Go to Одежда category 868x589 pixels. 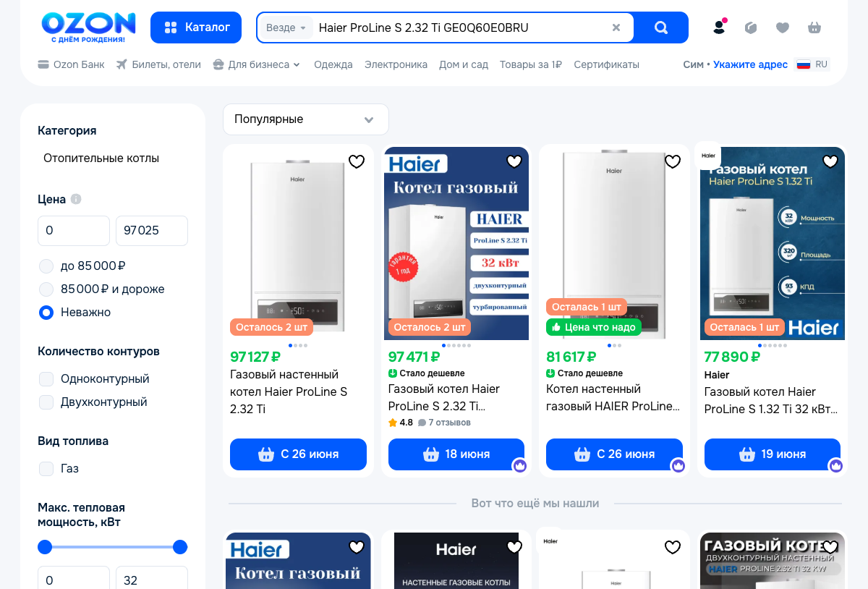(333, 64)
